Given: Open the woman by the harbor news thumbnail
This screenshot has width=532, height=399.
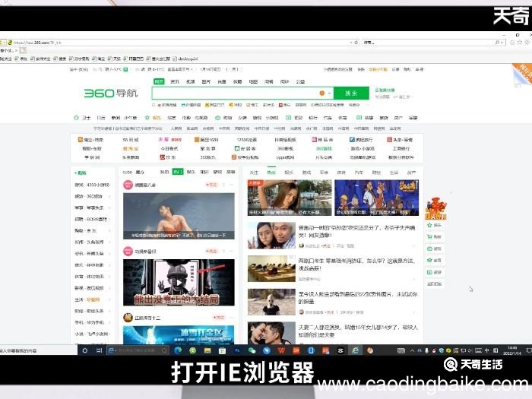Looking at the screenshot, I should tap(290, 198).
